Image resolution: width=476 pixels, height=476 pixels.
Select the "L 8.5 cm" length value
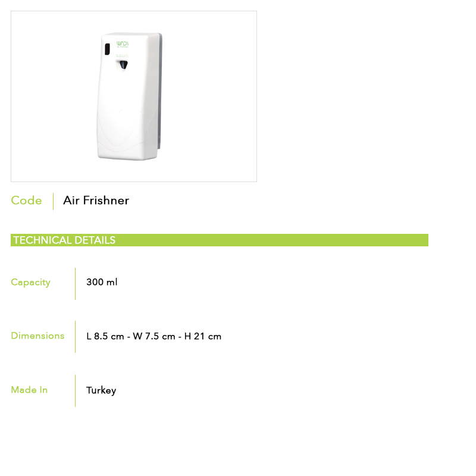(x=105, y=336)
